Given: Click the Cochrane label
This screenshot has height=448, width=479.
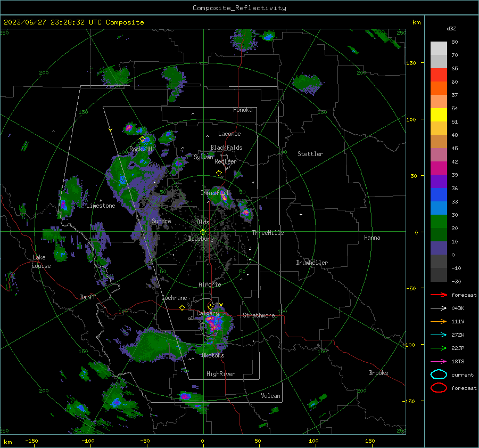Looking at the screenshot, I should click(x=174, y=298).
